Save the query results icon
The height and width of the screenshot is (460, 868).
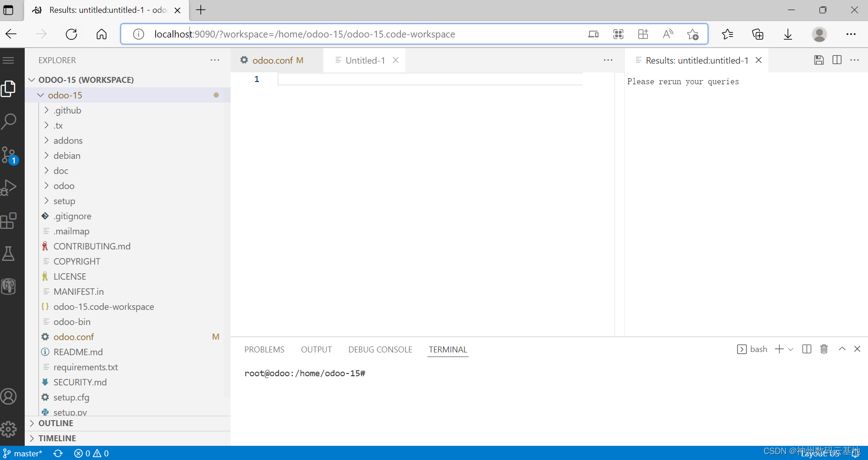[819, 60]
